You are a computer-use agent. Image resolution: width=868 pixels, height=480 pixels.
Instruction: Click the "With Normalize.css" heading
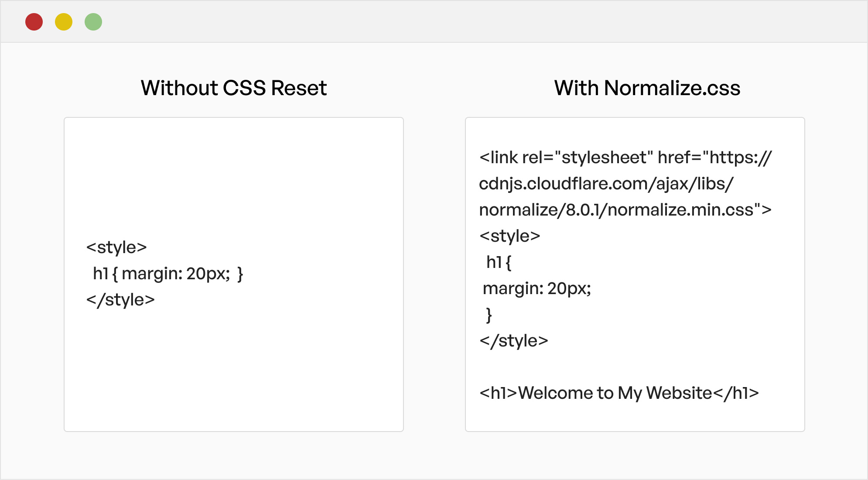(647, 88)
